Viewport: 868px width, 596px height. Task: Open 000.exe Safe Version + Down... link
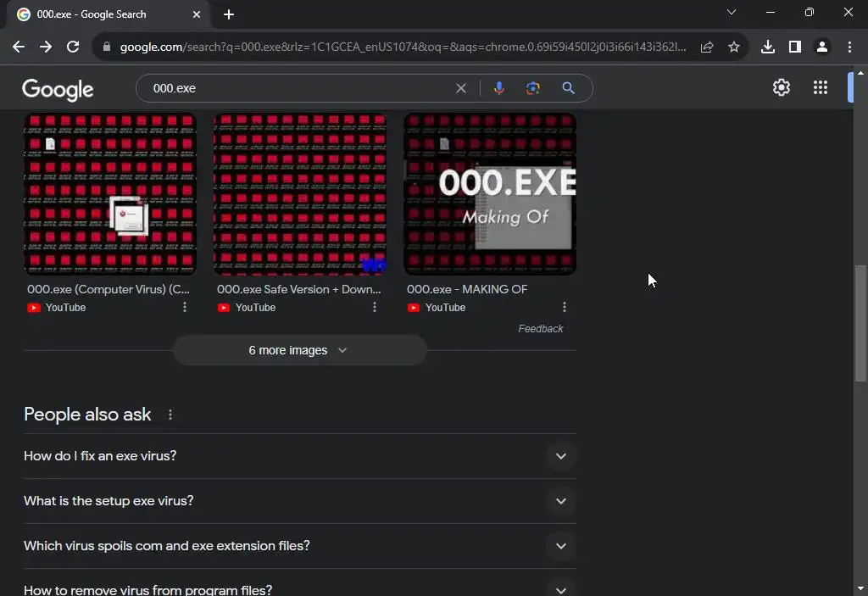tap(299, 289)
